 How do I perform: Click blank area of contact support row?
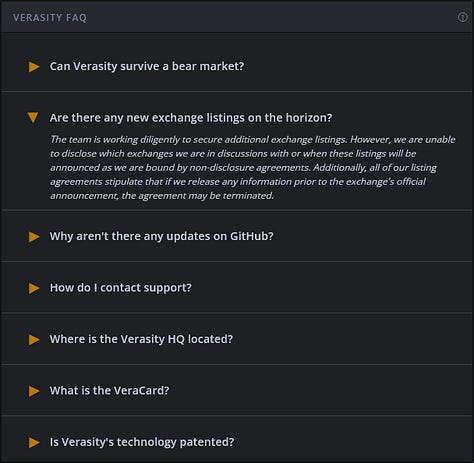pyautogui.click(x=333, y=288)
